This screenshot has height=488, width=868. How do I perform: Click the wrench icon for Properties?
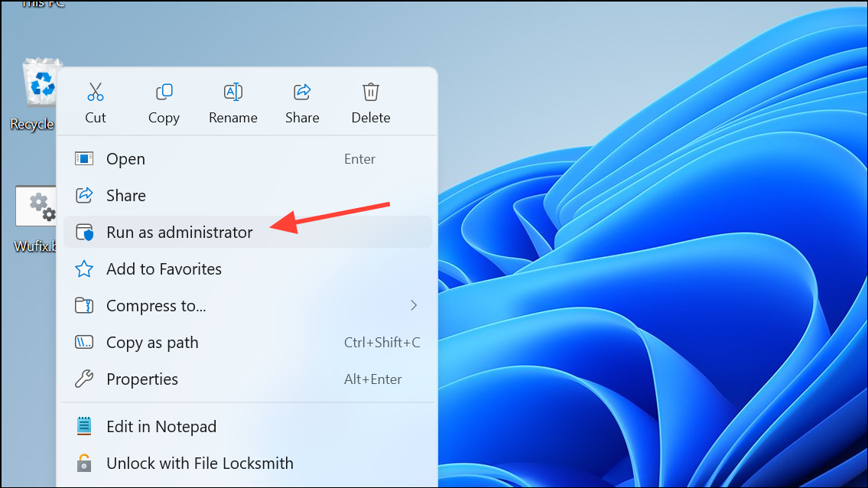(84, 379)
